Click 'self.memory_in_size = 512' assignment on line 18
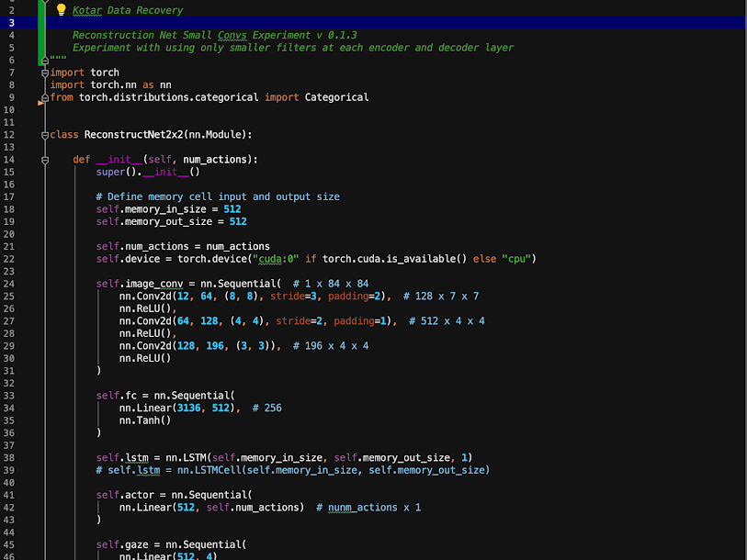The width and height of the screenshot is (747, 560). pyautogui.click(x=169, y=209)
